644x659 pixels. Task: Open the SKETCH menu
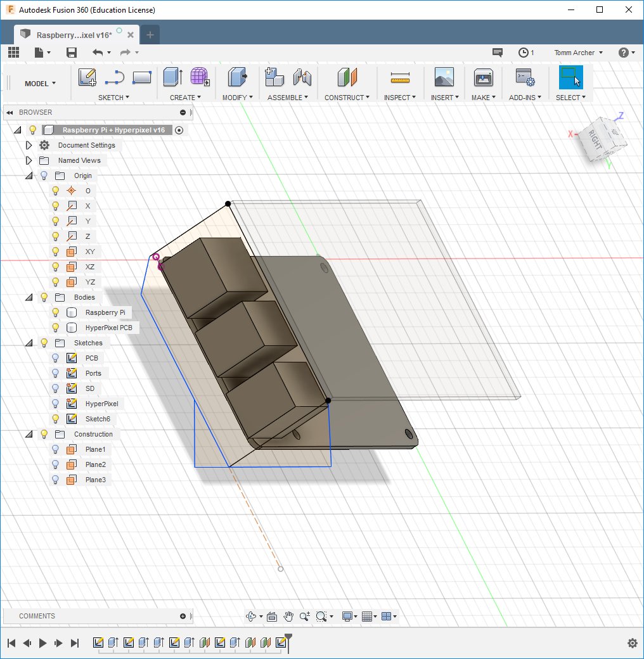click(113, 98)
